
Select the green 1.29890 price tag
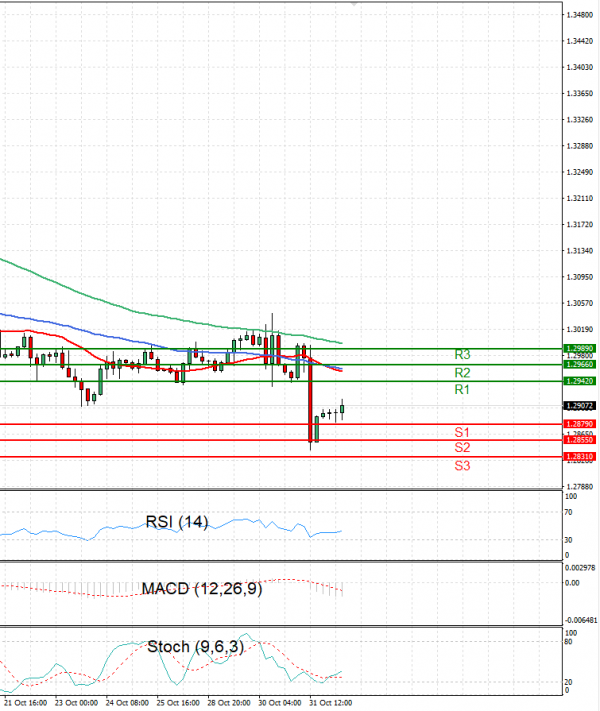(x=580, y=349)
